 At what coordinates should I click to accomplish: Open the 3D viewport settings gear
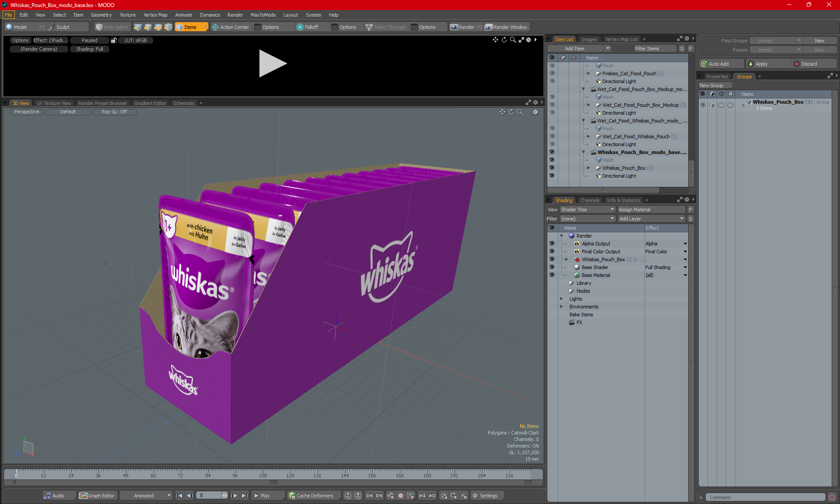(x=535, y=112)
